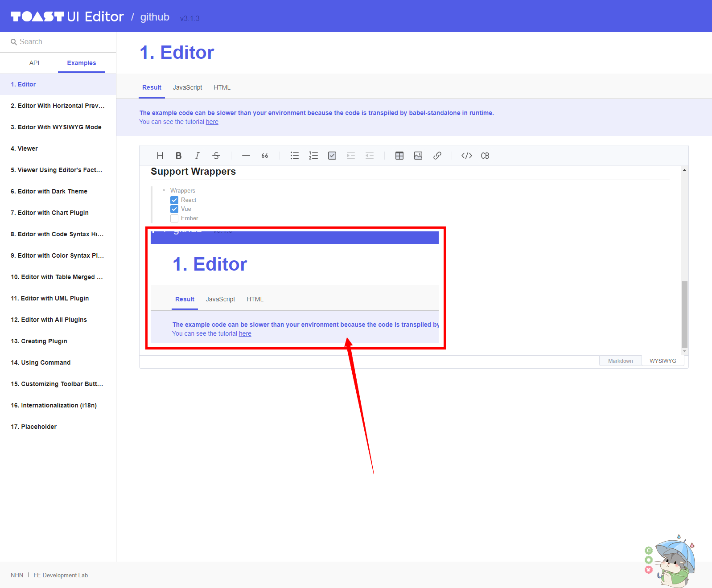The image size is (712, 588).
Task: Uncheck the React wrapper checkbox
Action: 174,200
